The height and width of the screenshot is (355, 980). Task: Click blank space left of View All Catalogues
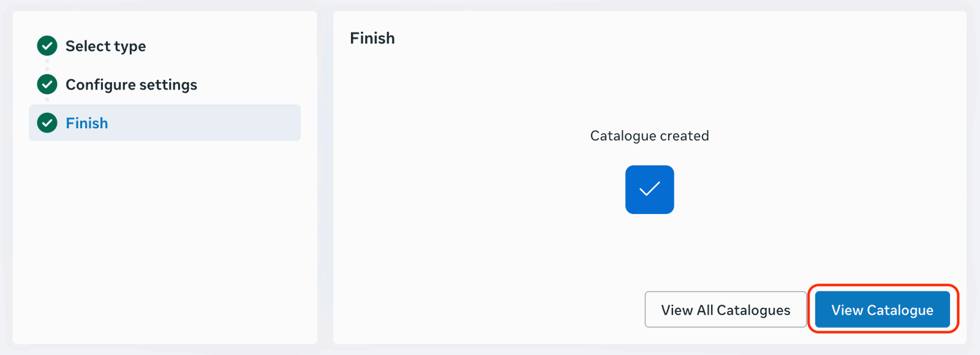[490, 310]
